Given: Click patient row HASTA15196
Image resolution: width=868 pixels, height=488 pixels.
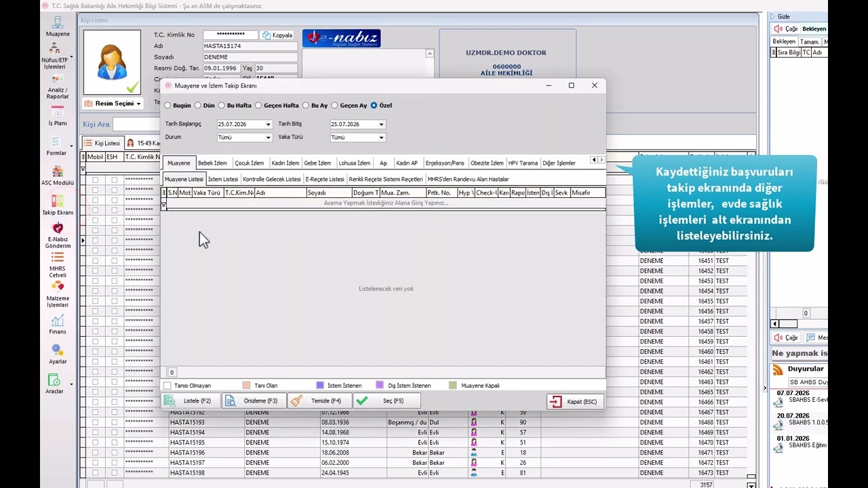Looking at the screenshot, I should click(x=414, y=453).
